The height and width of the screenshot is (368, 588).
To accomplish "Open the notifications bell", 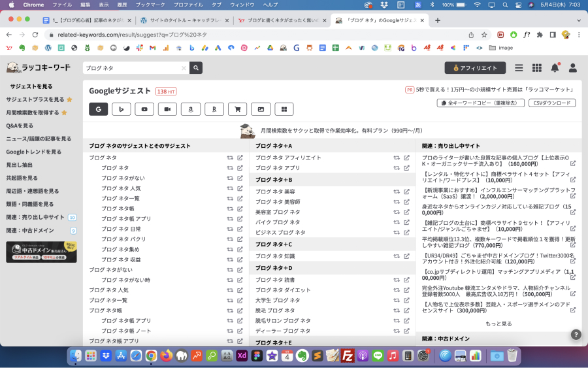I will tap(555, 67).
